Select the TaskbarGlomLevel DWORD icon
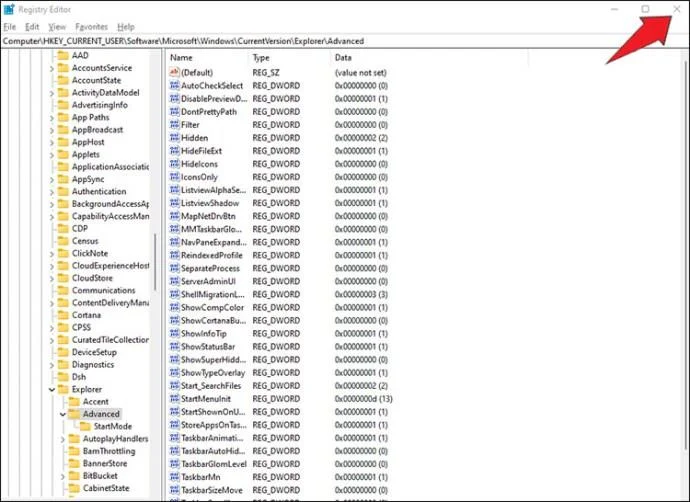690x502 pixels. tap(175, 464)
